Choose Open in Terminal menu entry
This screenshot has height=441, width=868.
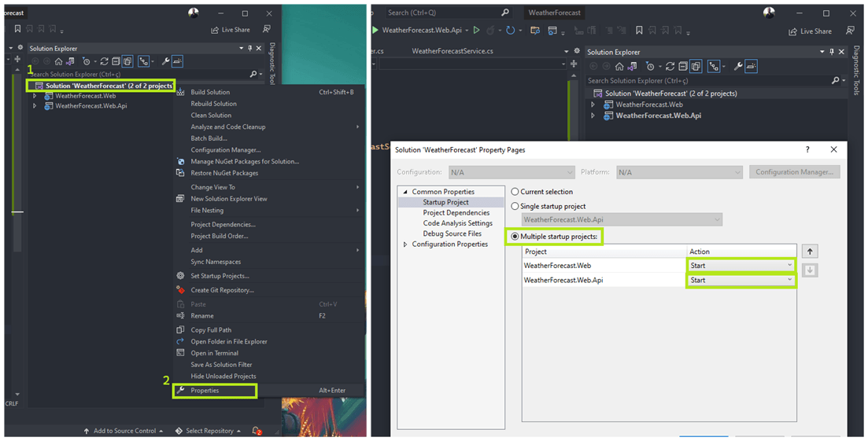[269, 353]
